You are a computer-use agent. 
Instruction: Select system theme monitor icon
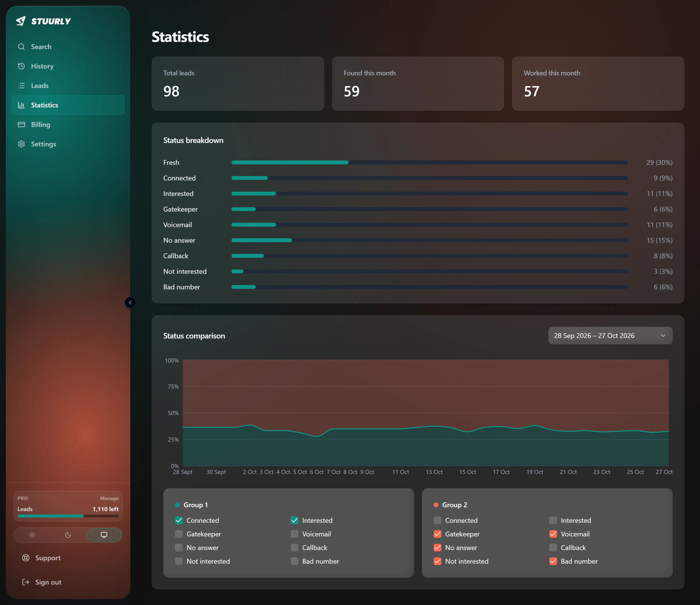pos(104,535)
